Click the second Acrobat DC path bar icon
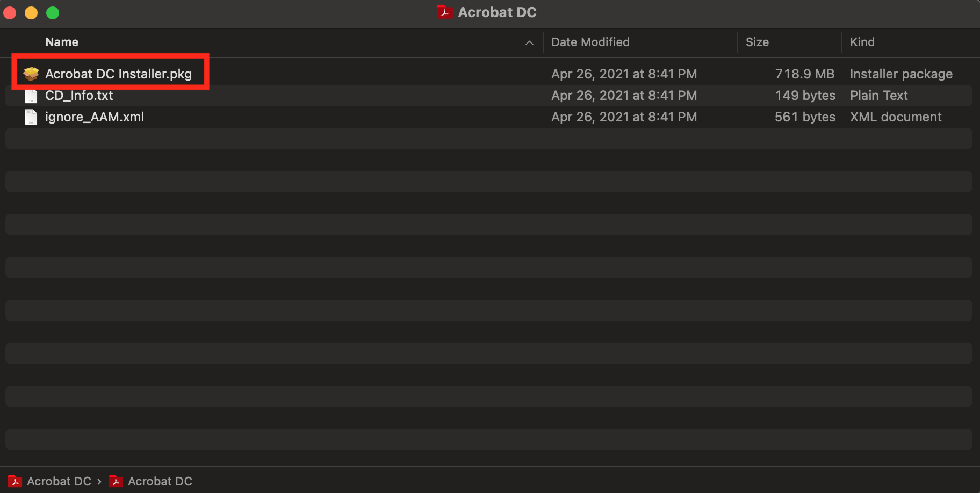 pyautogui.click(x=116, y=481)
